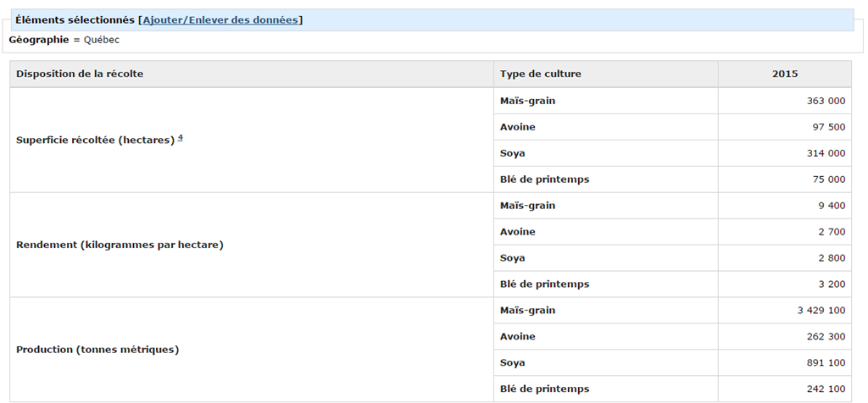The width and height of the screenshot is (868, 403).
Task: Open the Ajouter/Enlever des données link
Action: [x=222, y=19]
